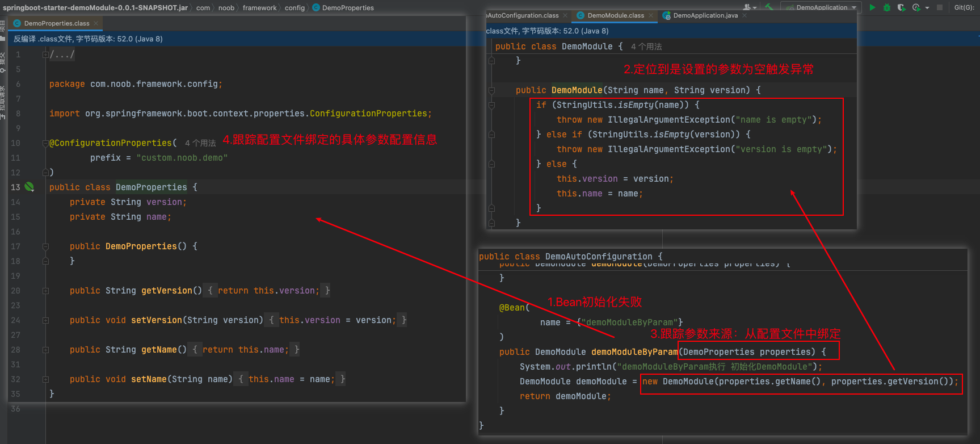Switch to the DemoApplication.java tab
Image resolution: width=980 pixels, height=444 pixels.
[x=705, y=15]
